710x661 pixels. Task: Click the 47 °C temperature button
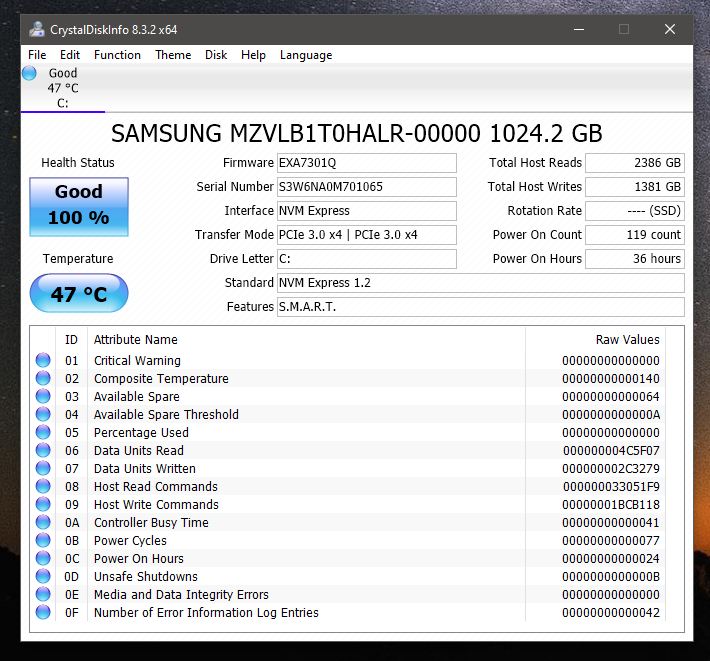[79, 293]
